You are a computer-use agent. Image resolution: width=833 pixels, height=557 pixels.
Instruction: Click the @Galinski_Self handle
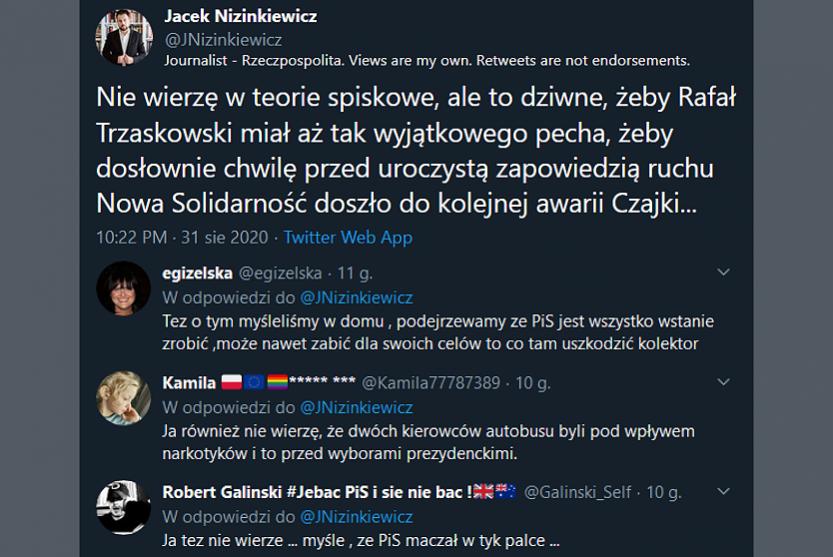581,492
